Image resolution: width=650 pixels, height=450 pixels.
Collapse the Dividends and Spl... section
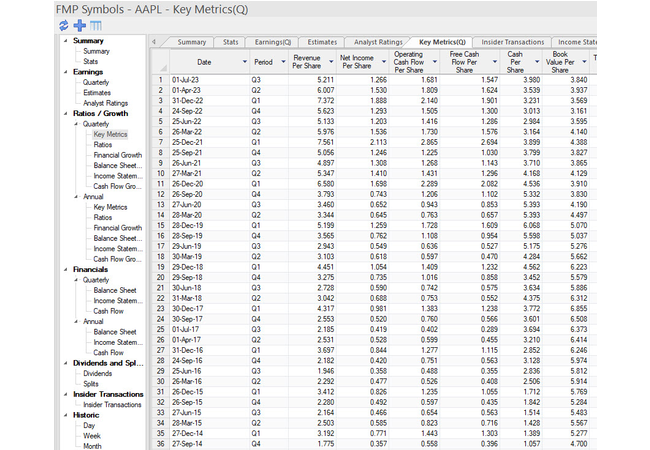[x=65, y=363]
